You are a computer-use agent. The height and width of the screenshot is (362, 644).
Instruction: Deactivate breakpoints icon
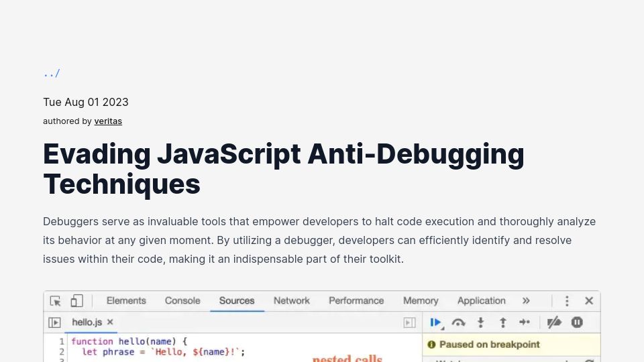tap(555, 322)
